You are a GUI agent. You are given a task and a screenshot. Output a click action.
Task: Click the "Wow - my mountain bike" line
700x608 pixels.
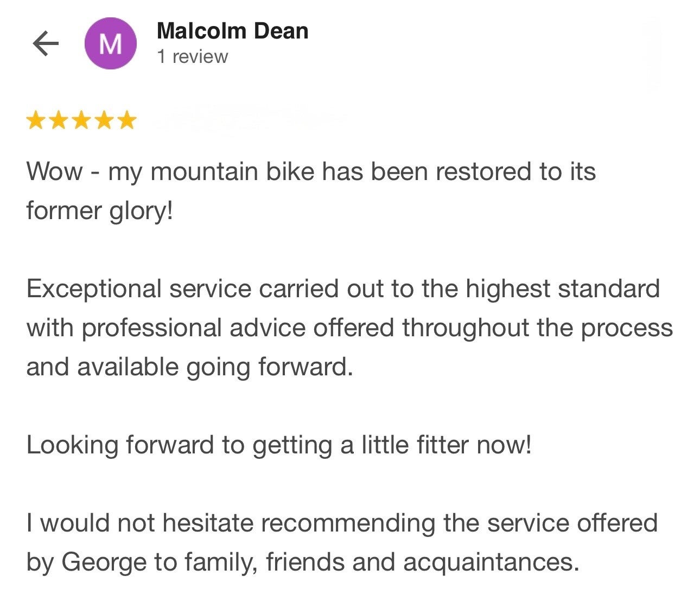311,172
